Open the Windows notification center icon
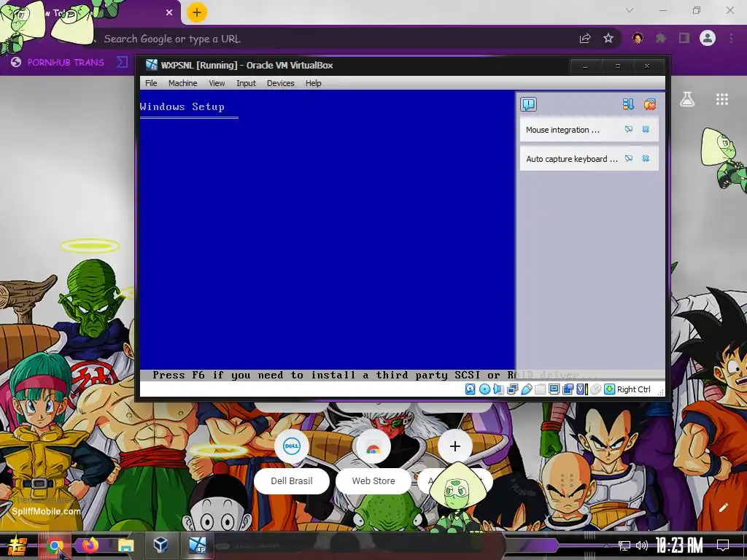This screenshot has height=560, width=747. pos(722,545)
